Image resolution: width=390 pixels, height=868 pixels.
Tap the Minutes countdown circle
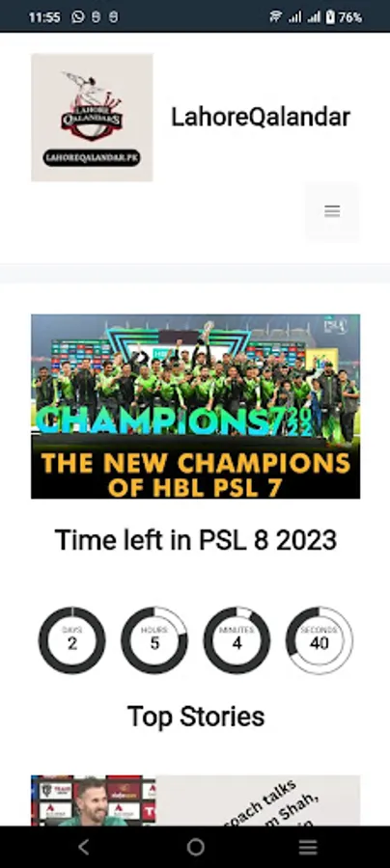pyautogui.click(x=237, y=640)
